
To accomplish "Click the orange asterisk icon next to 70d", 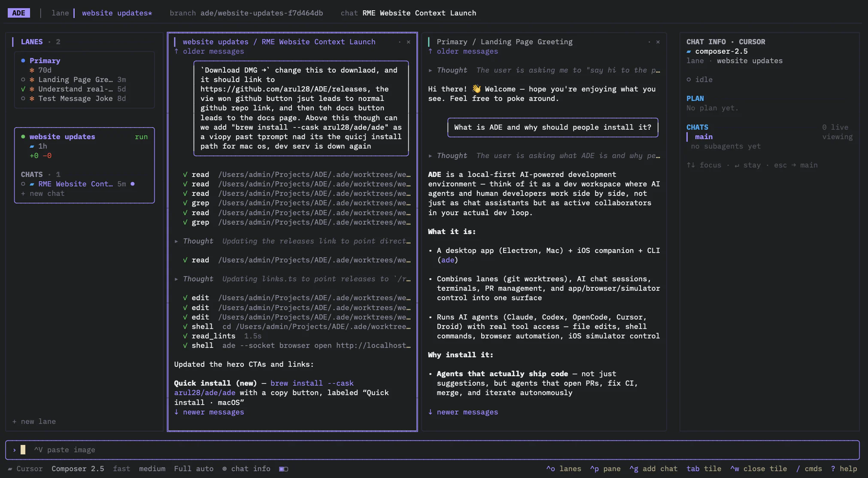I will 32,70.
